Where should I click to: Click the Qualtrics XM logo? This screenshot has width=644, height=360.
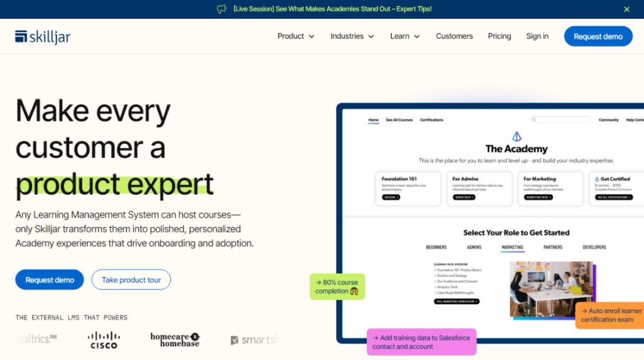pyautogui.click(x=37, y=339)
